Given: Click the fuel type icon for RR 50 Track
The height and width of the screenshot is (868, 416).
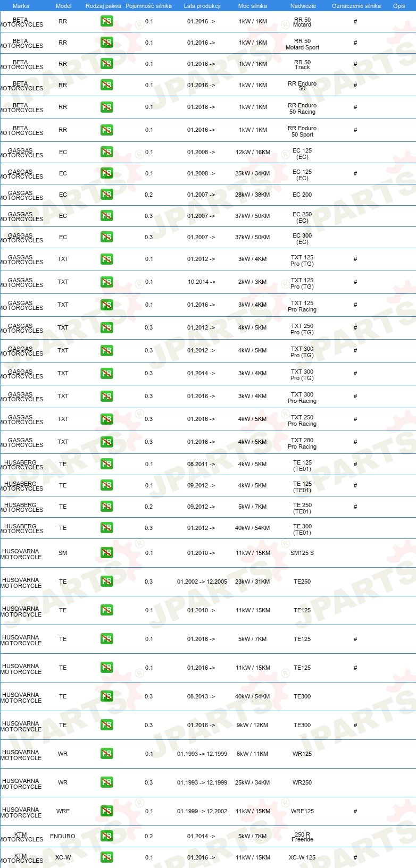Looking at the screenshot, I should pyautogui.click(x=107, y=64).
